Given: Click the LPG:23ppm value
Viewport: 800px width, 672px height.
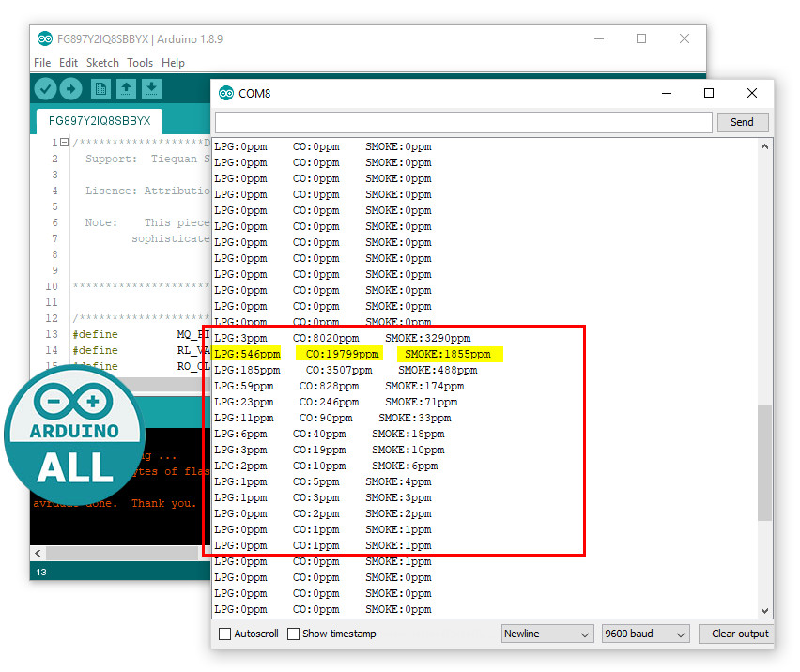Looking at the screenshot, I should tap(244, 403).
